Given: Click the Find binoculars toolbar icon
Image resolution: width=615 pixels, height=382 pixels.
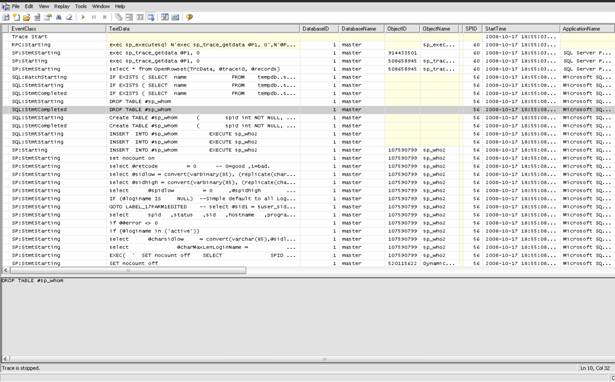Looking at the screenshot, I should [x=58, y=17].
